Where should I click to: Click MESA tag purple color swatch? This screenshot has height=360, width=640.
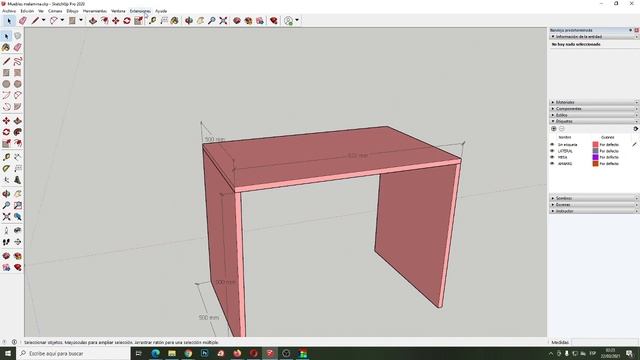click(595, 157)
